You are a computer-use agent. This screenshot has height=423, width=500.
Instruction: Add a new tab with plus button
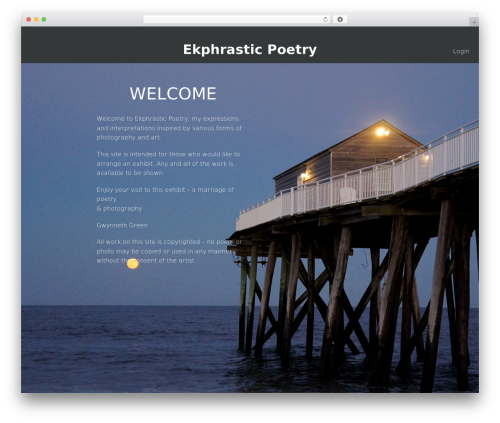tap(474, 22)
